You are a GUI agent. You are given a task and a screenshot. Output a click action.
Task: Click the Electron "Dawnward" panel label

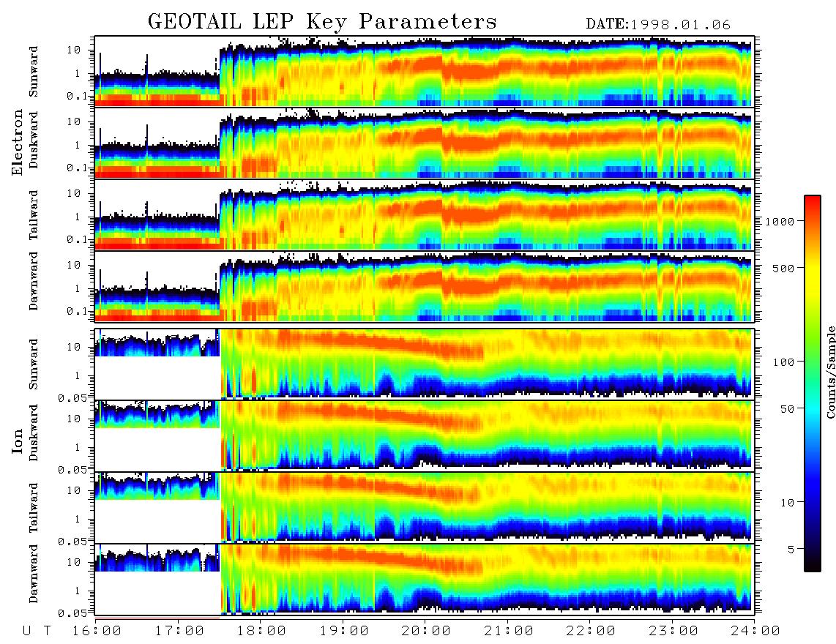point(34,282)
